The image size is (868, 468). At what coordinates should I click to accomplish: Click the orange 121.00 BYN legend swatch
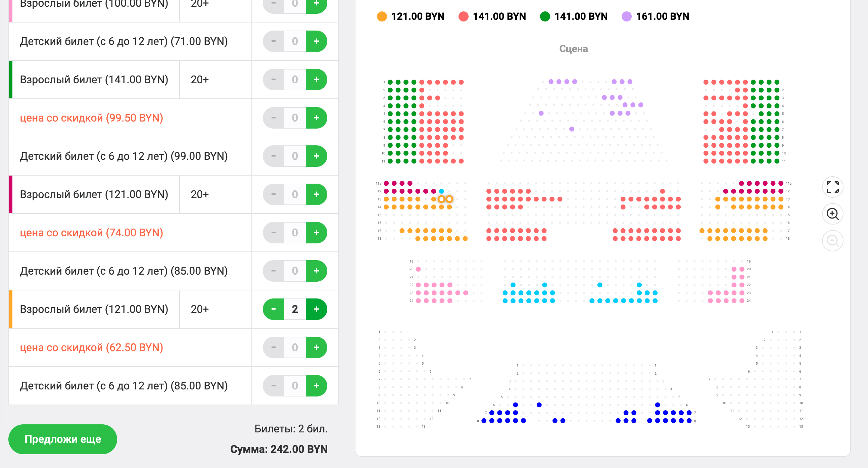pos(382,16)
